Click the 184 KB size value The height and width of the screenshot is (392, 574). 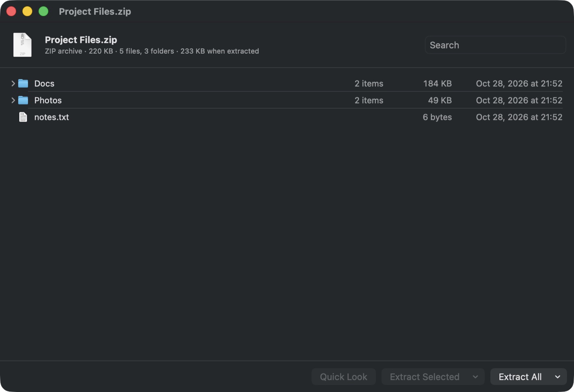click(x=437, y=84)
